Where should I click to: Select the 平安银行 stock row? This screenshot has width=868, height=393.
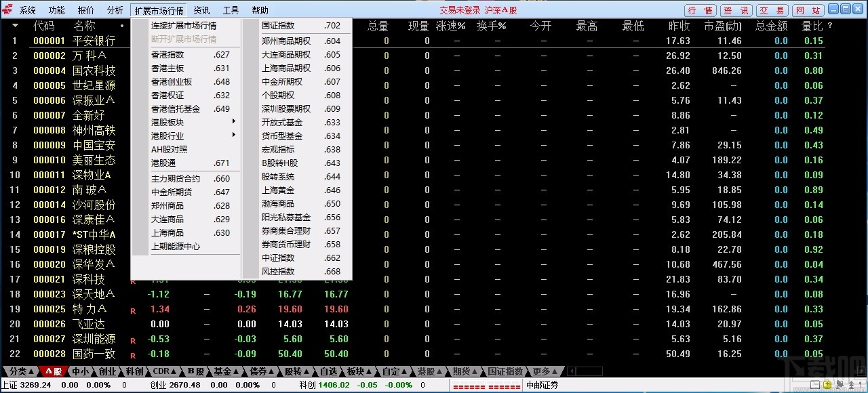[x=94, y=41]
